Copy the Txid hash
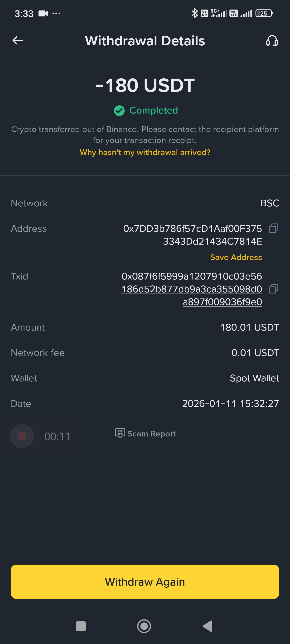This screenshot has height=644, width=290. (273, 289)
